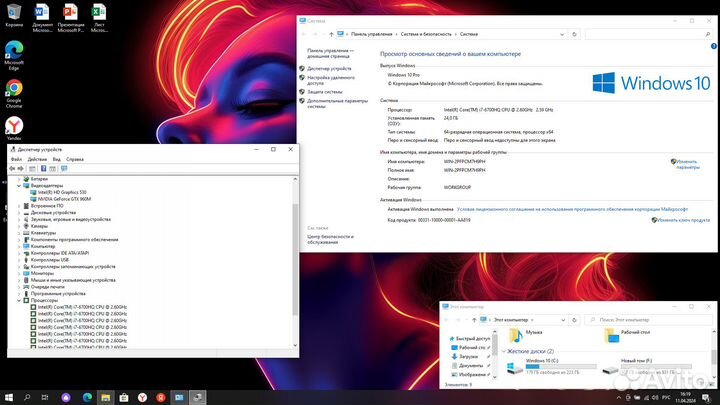Expand the Дисковые устройства node

pyautogui.click(x=19, y=213)
